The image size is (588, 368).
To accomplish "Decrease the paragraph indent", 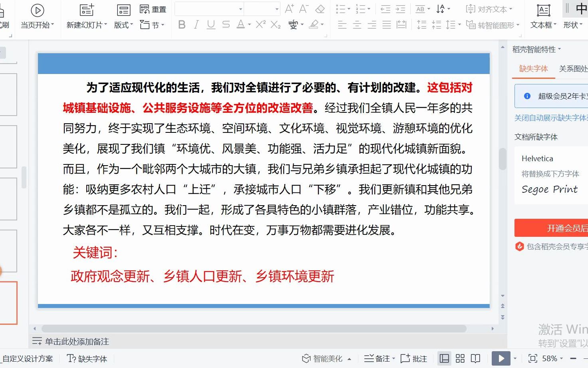I will [385, 9].
